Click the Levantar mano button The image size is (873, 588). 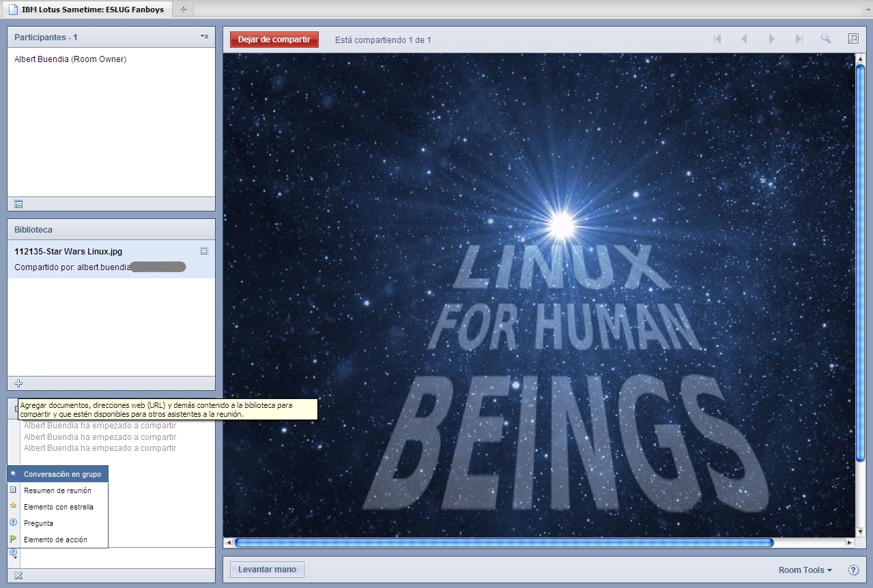pos(267,570)
